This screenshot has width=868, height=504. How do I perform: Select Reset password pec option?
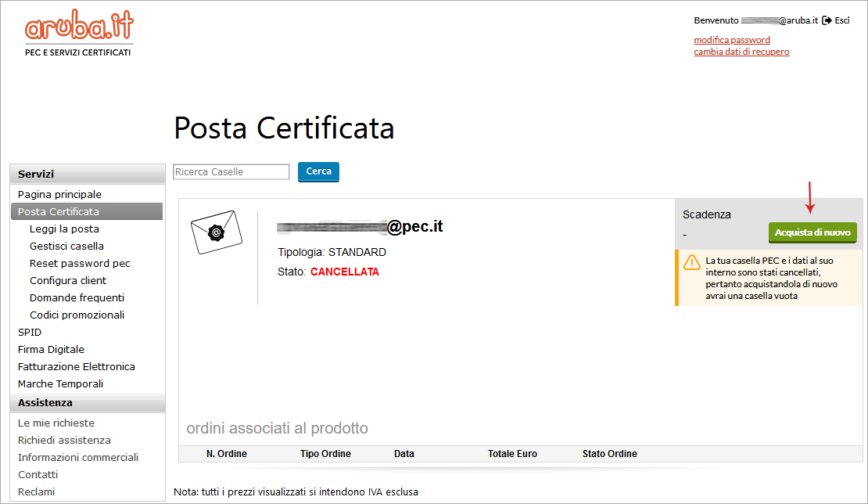80,263
